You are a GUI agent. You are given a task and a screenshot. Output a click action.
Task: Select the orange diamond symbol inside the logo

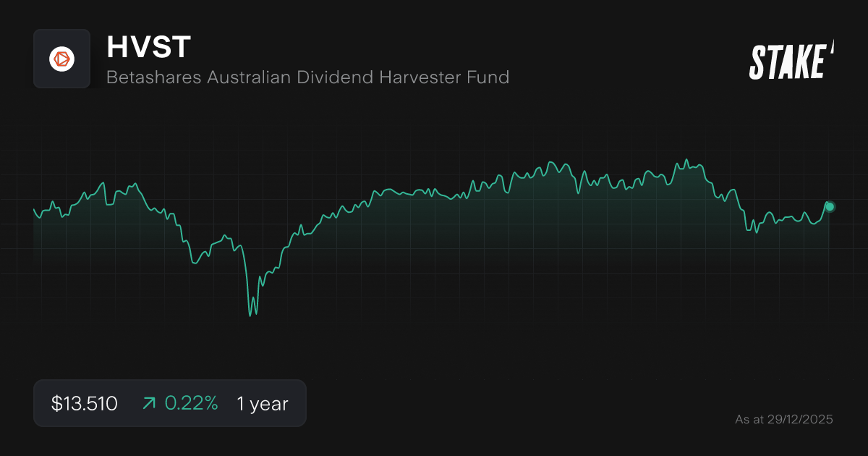click(61, 58)
